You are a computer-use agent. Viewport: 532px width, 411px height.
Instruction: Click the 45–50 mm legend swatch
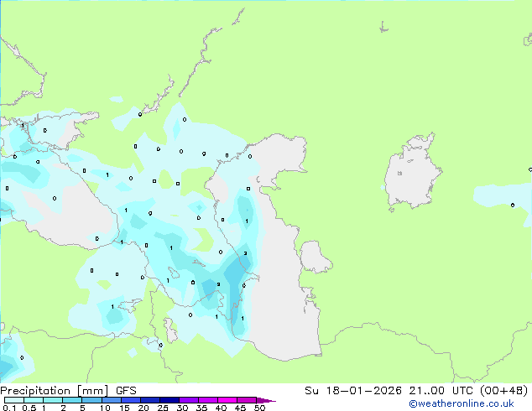(x=247, y=400)
